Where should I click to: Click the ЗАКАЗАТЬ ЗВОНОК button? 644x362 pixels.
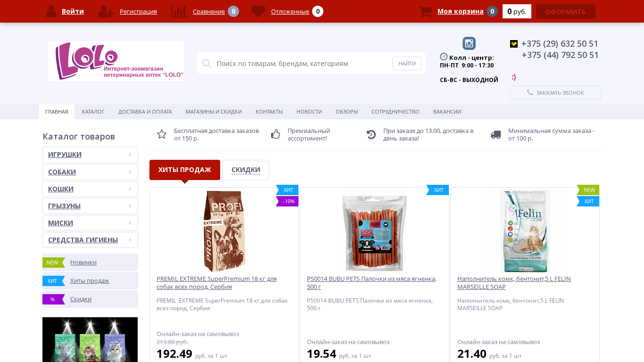[555, 92]
